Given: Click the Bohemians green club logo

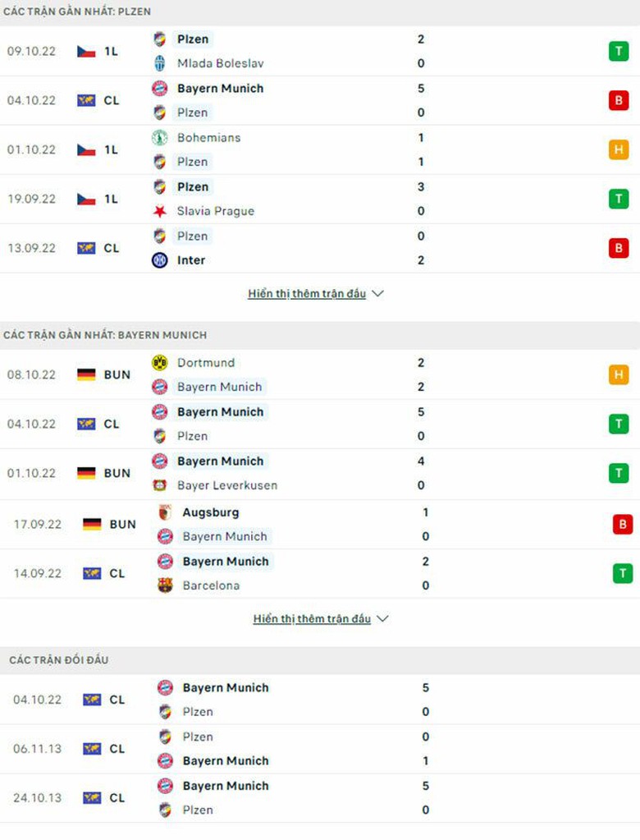Looking at the screenshot, I should 160,138.
